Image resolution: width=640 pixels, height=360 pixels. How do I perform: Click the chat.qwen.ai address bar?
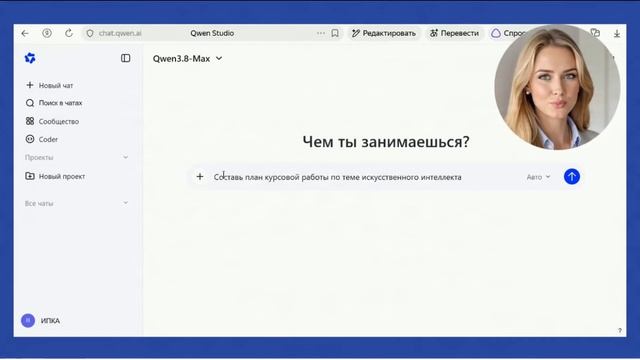120,33
